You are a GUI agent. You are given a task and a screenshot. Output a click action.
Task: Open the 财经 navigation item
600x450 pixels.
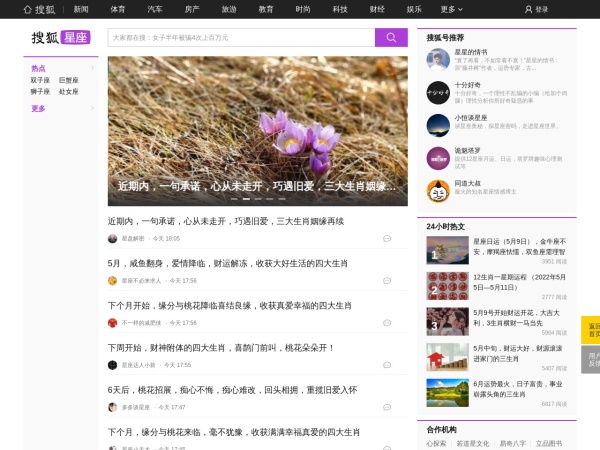pos(377,9)
